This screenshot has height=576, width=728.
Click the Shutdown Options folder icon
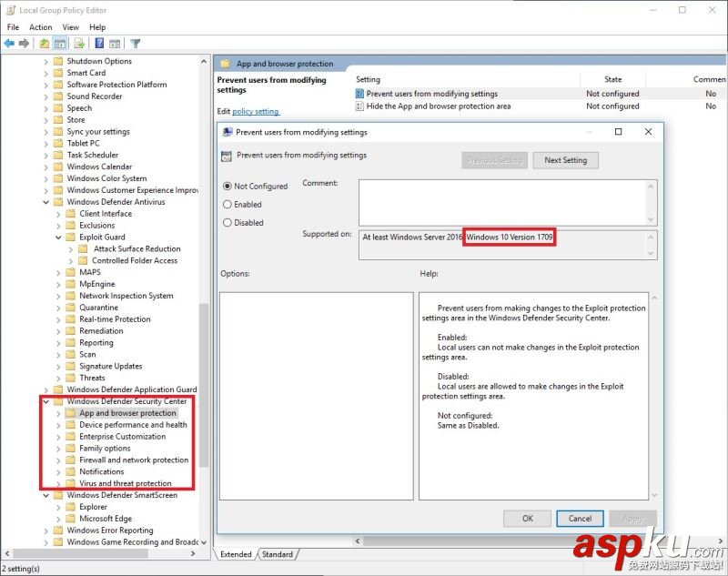tap(58, 61)
